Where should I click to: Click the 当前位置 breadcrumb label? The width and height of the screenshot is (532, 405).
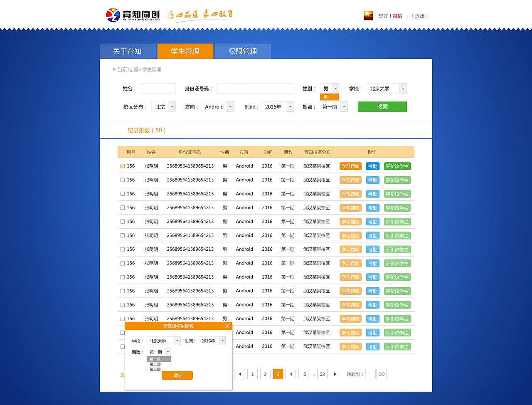pos(127,69)
